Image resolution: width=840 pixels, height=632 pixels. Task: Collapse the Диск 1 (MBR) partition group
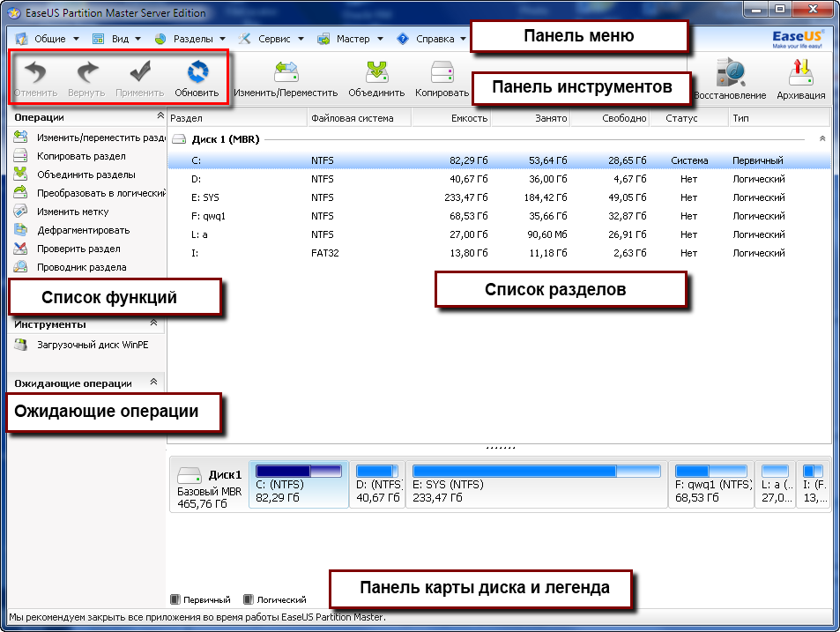(822, 138)
